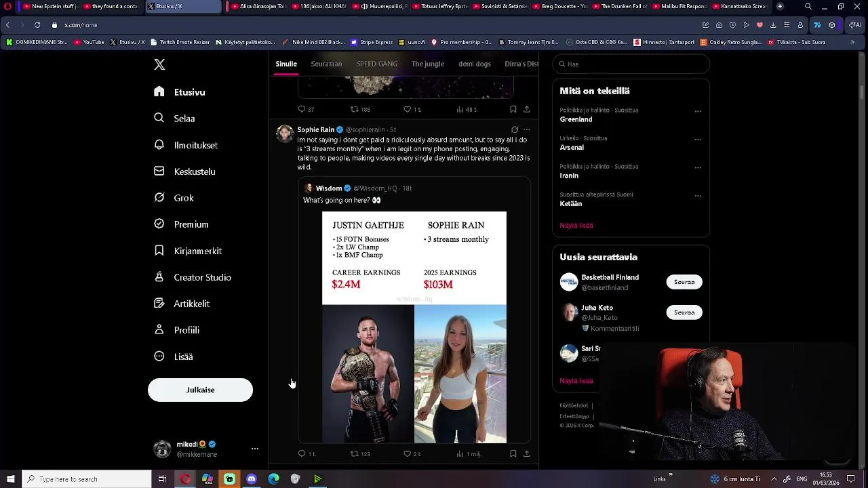Screen dimensions: 868x488
Task: Follow Basketball Finland with Seuraa
Action: (x=684, y=282)
